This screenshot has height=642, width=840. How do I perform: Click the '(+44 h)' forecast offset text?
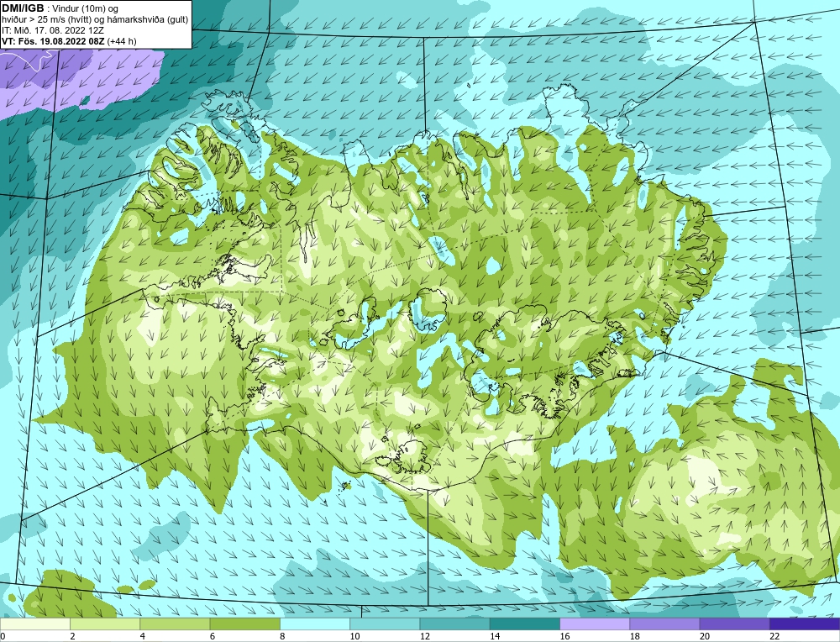point(122,40)
